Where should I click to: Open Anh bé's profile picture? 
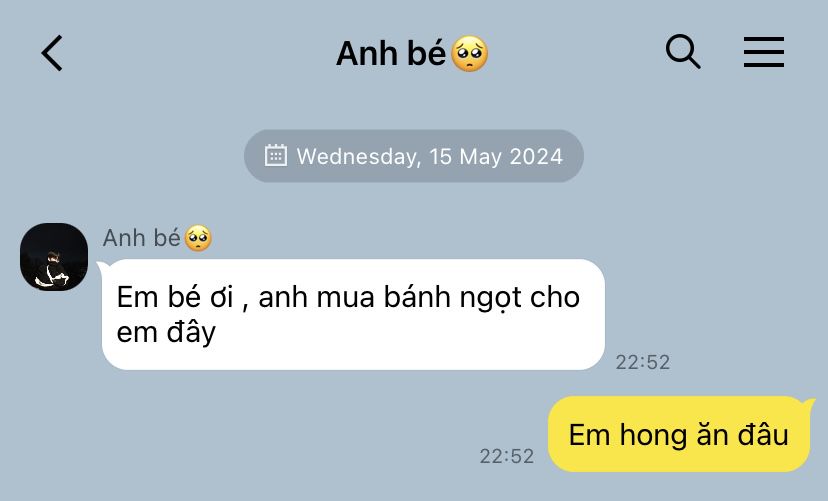tap(54, 257)
